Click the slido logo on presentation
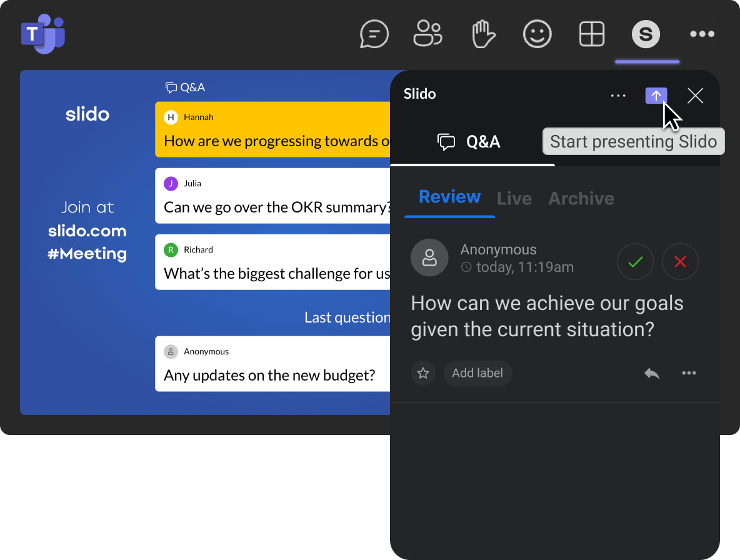Image resolution: width=740 pixels, height=560 pixels. [87, 114]
